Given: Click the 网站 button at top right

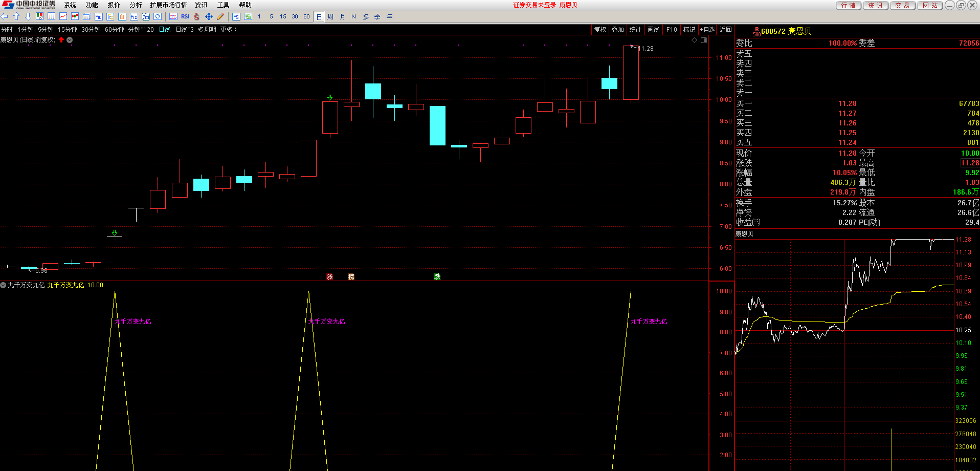Looking at the screenshot, I should pos(930,5).
